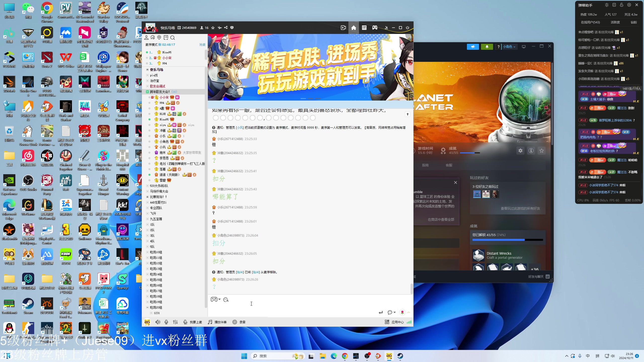Toggle 录音 recording
Screen dimensions: 644x362
coord(239,322)
